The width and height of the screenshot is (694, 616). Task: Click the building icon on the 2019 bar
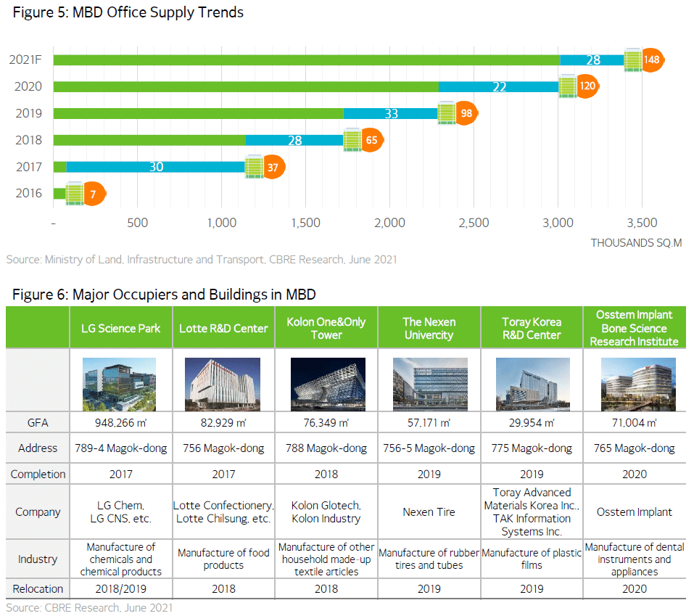(447, 113)
